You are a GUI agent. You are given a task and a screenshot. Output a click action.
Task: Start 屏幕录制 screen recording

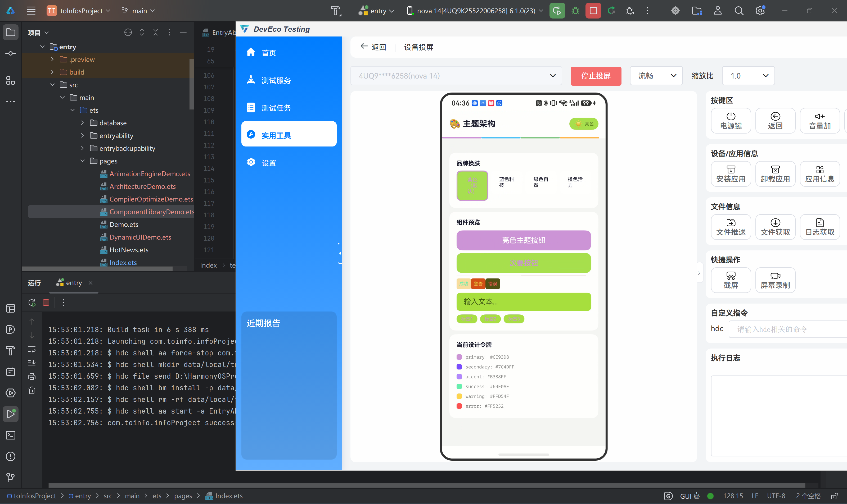[775, 280]
